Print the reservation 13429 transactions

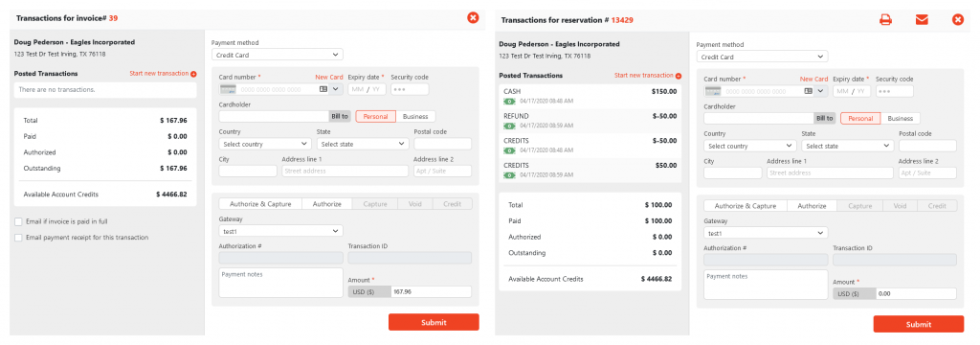[885, 19]
